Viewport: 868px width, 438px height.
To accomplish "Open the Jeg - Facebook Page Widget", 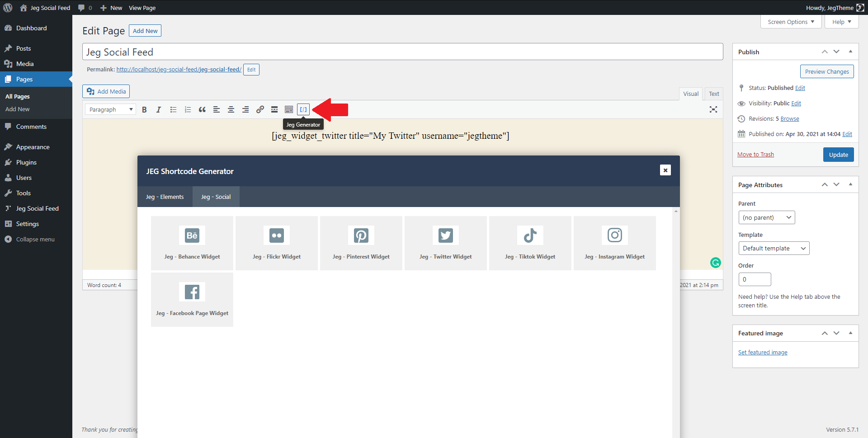I will click(x=192, y=299).
